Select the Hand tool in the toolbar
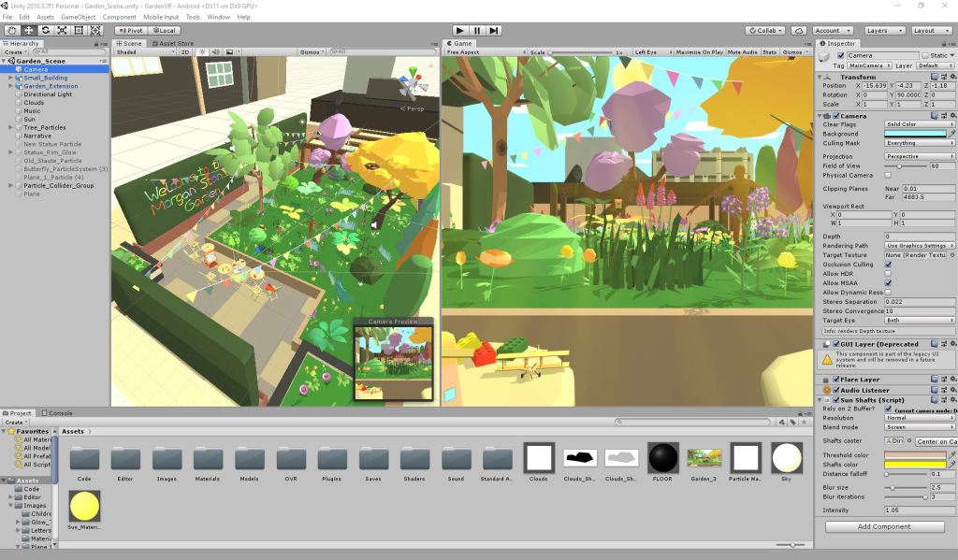Viewport: 958px width, 560px height. click(12, 30)
